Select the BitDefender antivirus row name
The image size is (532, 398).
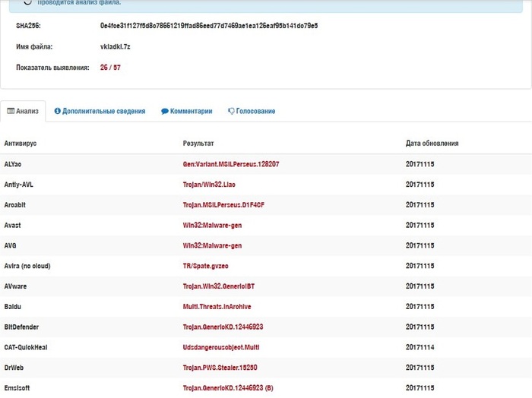(21, 327)
